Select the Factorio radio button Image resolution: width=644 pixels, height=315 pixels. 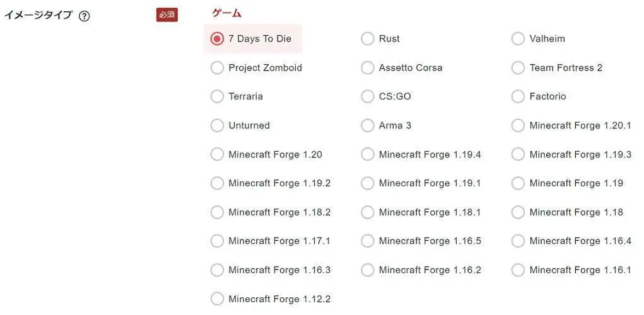tap(518, 97)
